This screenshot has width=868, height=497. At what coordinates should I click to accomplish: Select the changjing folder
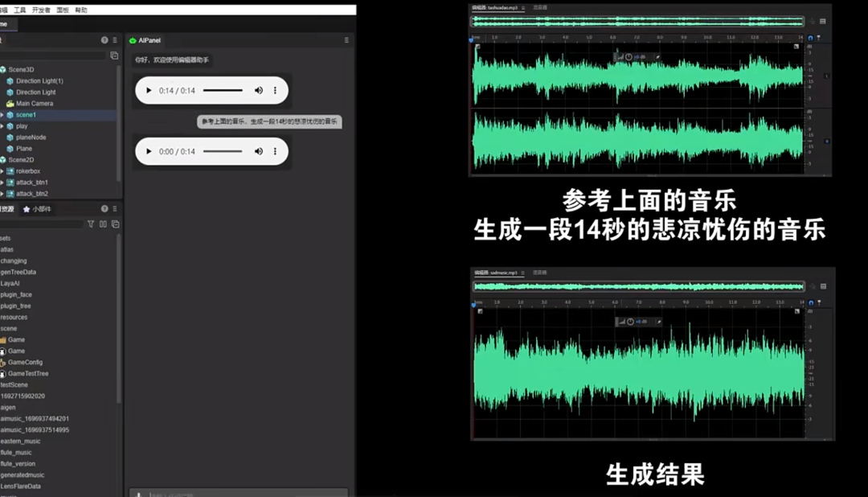(14, 261)
